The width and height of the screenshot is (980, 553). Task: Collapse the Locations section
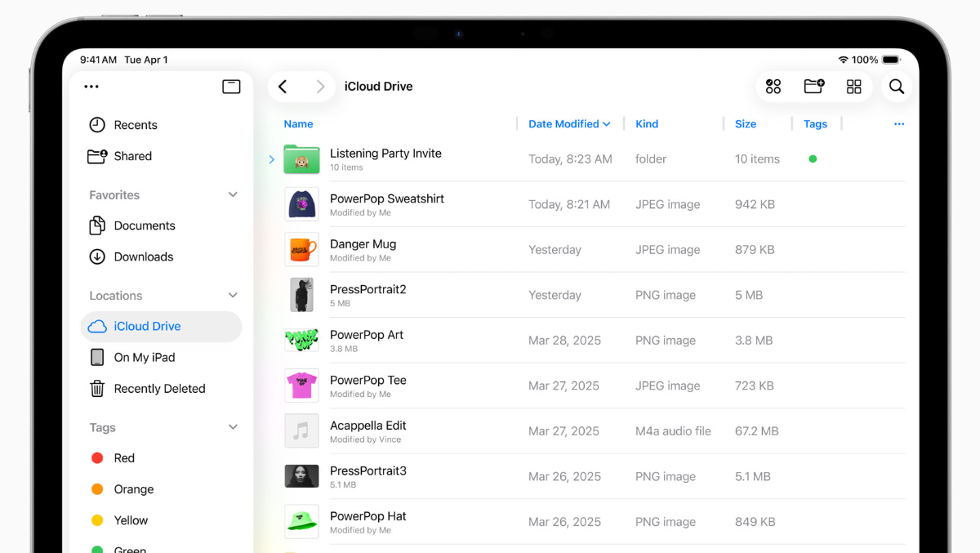click(x=233, y=296)
